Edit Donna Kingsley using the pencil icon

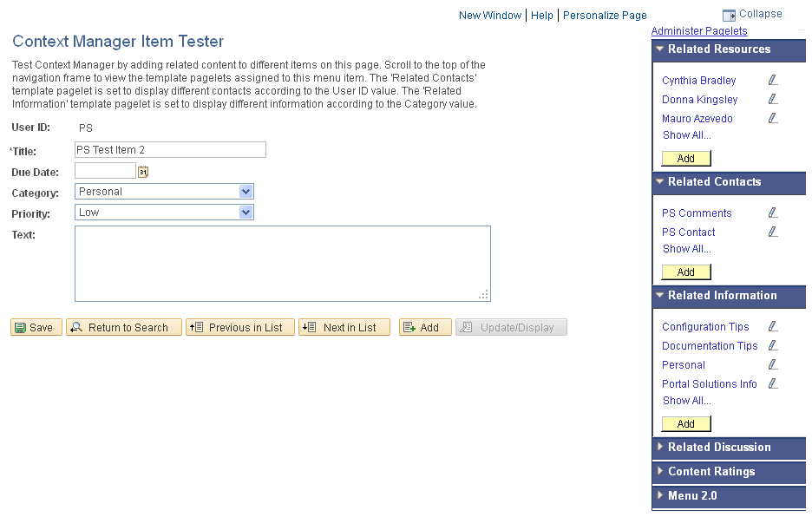(x=772, y=99)
